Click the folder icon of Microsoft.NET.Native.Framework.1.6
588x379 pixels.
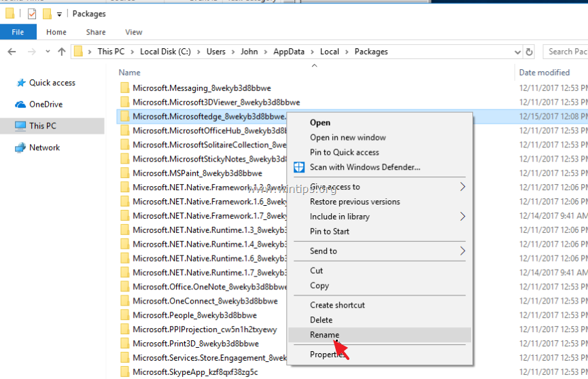(125, 202)
